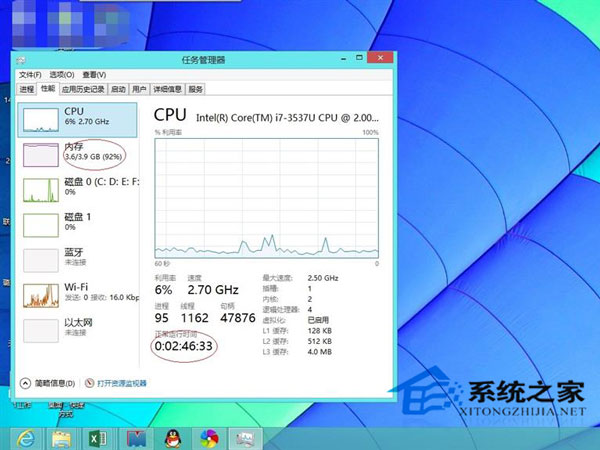Collapse view with 简略信息(D) button
The height and width of the screenshot is (450, 600).
47,383
